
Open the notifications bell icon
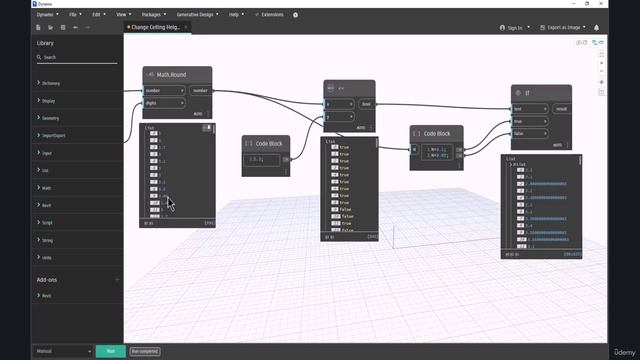coord(596,28)
